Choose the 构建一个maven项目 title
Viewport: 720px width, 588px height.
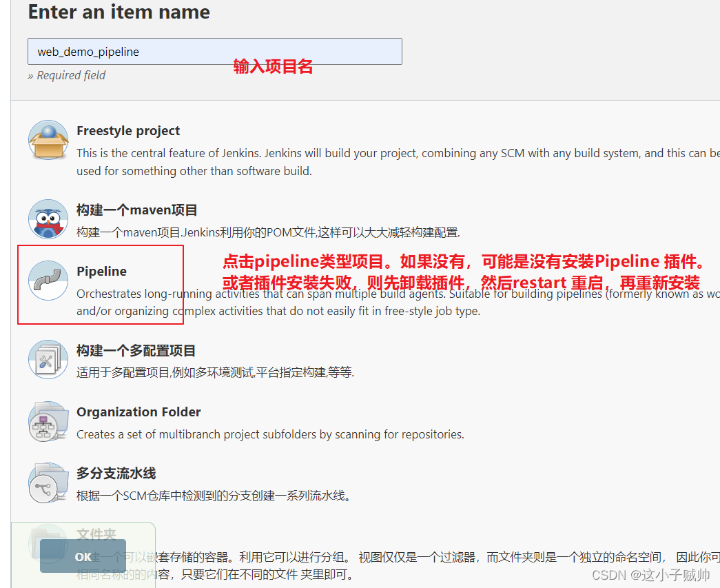137,210
